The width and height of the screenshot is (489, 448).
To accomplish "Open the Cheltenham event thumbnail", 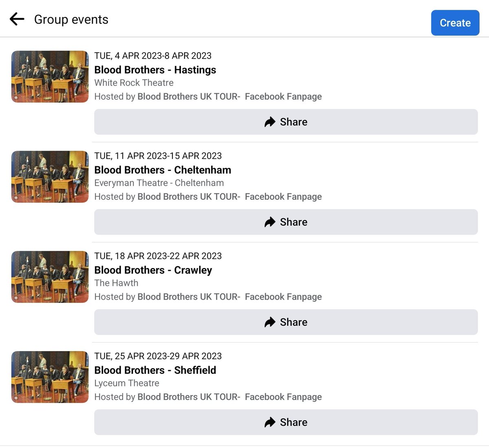I will [50, 177].
